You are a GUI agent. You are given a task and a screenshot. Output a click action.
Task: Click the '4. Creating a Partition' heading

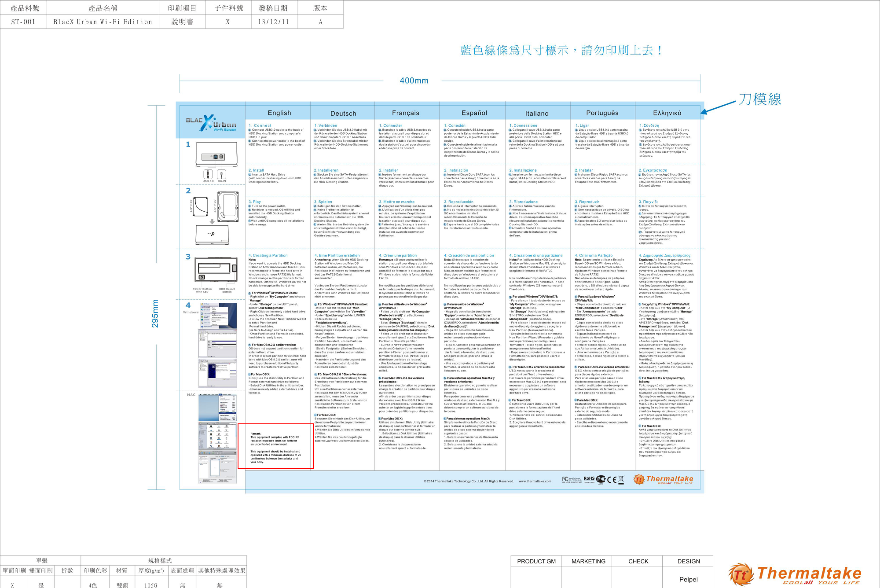(x=268, y=256)
